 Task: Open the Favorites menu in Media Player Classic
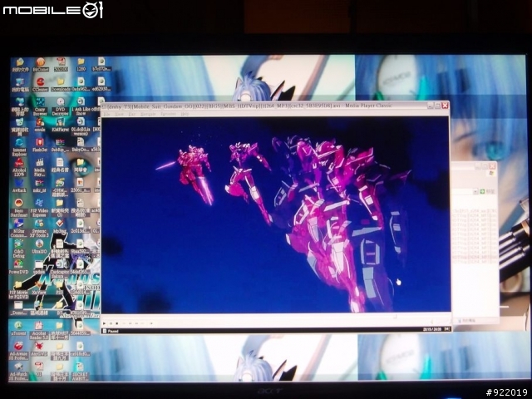click(168, 115)
